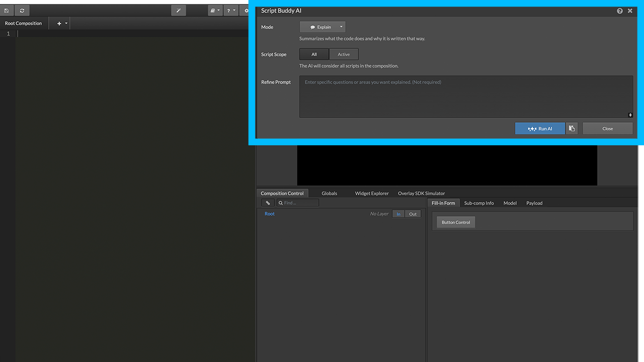Click the Run AI button
The image size is (644, 362).
540,129
